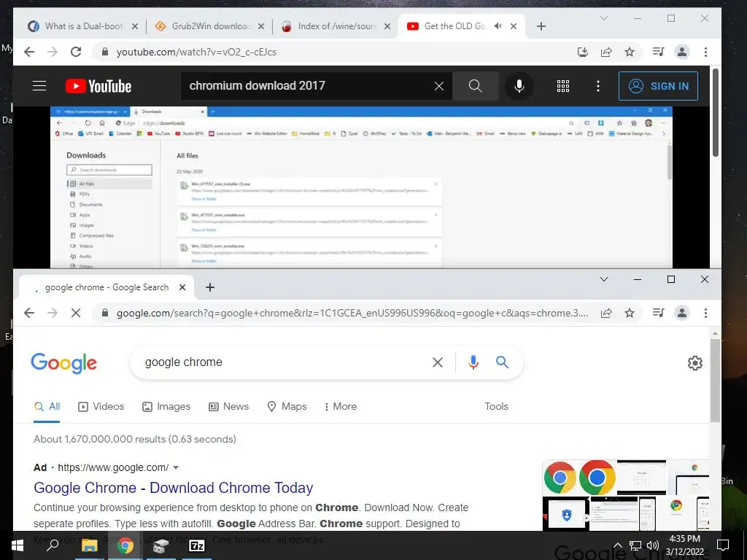Start YouTube voice search with microphone

coord(519,86)
